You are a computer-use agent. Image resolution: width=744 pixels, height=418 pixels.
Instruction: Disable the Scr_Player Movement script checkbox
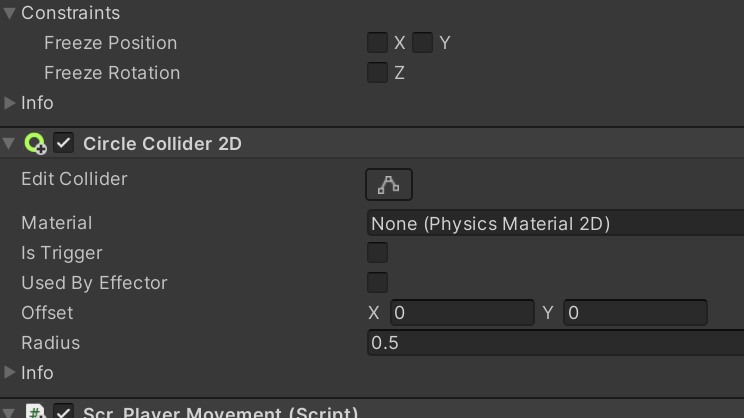tap(64, 412)
